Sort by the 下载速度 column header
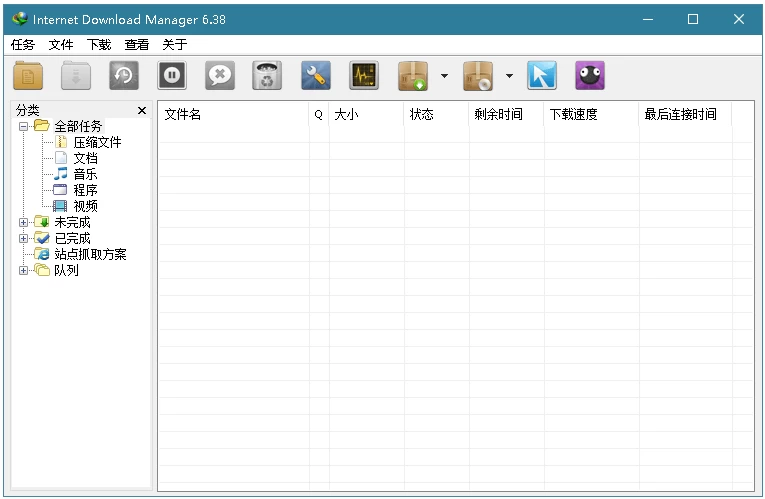 573,114
